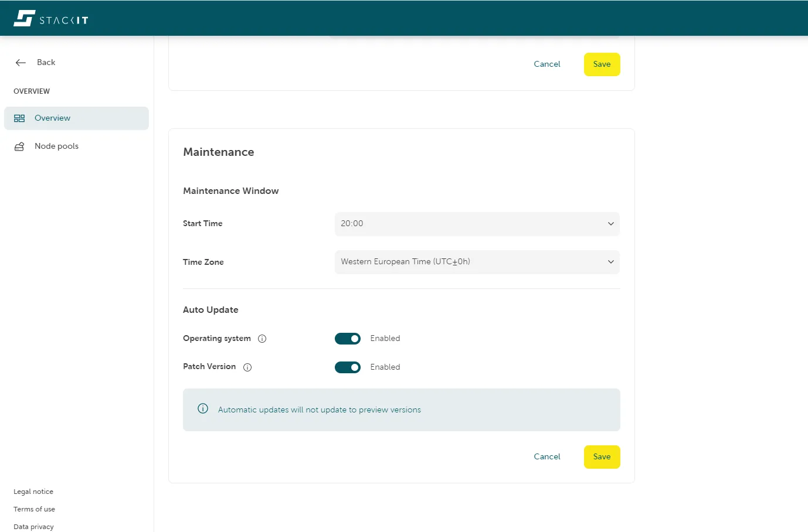Click the Back arrow icon
The image size is (808, 532).
coord(21,62)
